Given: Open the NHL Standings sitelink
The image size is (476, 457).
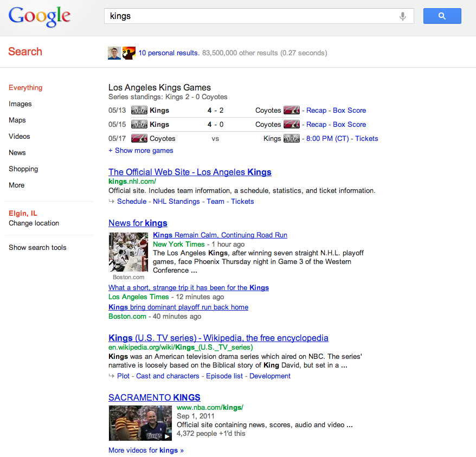Looking at the screenshot, I should click(x=176, y=202).
